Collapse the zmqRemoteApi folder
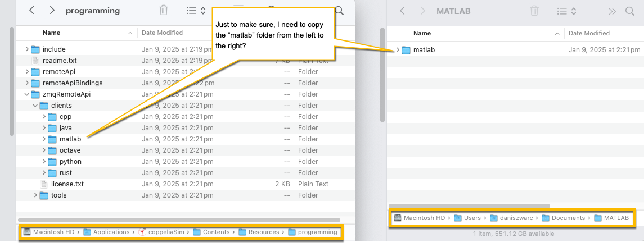This screenshot has width=644, height=247. pyautogui.click(x=27, y=94)
